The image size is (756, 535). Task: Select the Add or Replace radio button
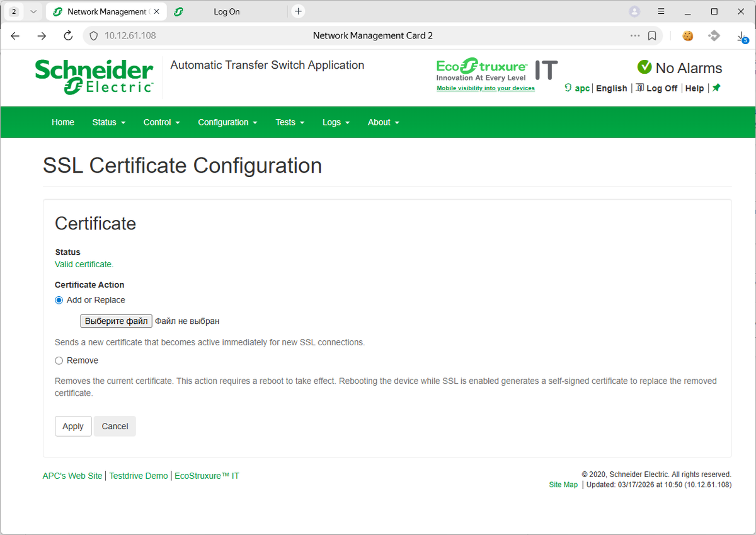click(x=59, y=300)
